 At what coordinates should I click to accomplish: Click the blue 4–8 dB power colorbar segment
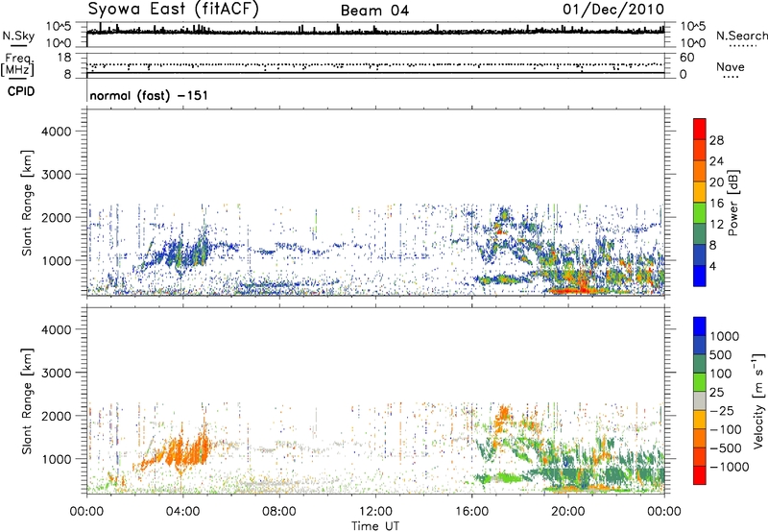[700, 254]
